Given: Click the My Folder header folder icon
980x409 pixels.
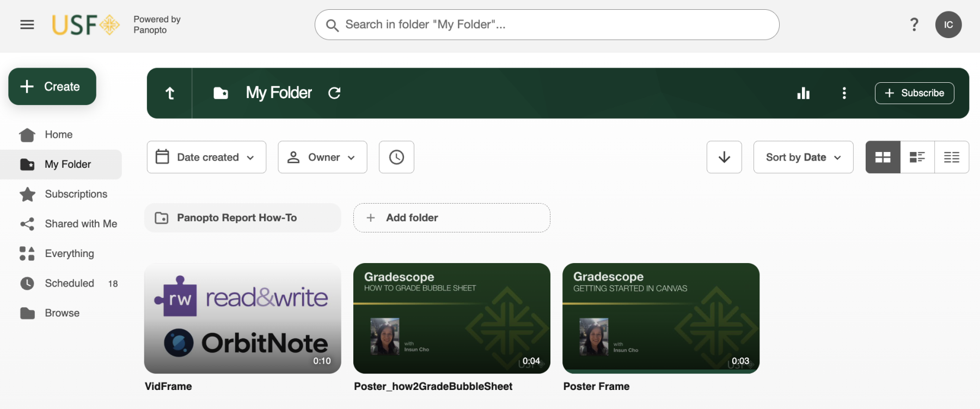Looking at the screenshot, I should pyautogui.click(x=220, y=93).
